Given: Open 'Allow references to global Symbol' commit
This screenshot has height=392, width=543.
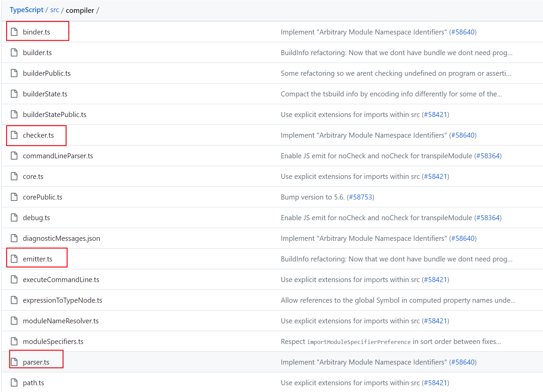Looking at the screenshot, I should pyautogui.click(x=398, y=300).
